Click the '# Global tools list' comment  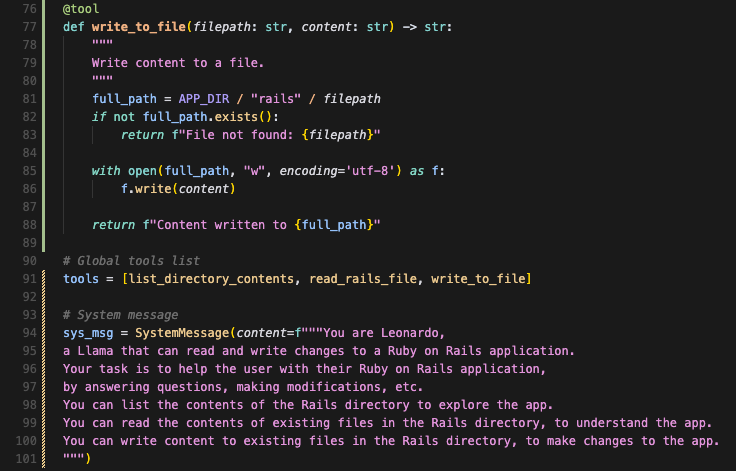coord(131,261)
